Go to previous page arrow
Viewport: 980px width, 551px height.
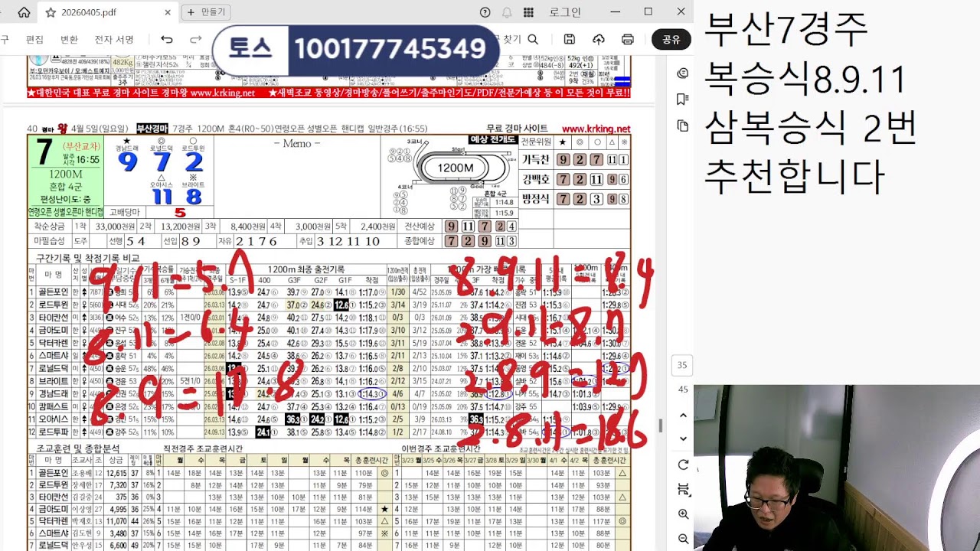683,416
